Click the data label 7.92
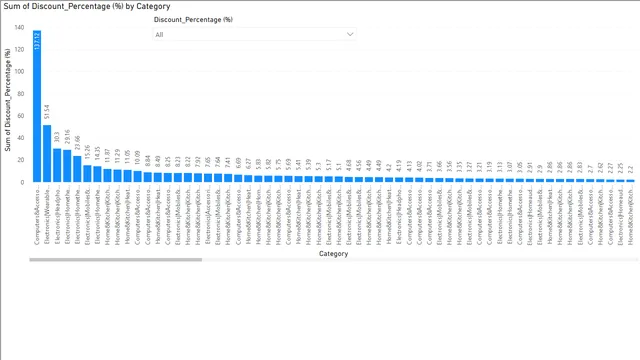This screenshot has width=640, height=360. [x=198, y=163]
